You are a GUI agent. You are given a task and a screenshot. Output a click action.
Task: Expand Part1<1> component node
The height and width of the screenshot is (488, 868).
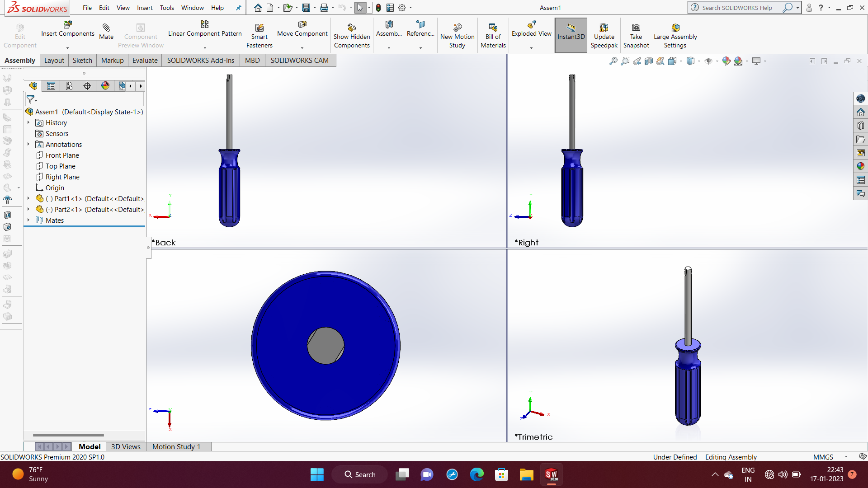[28, 198]
